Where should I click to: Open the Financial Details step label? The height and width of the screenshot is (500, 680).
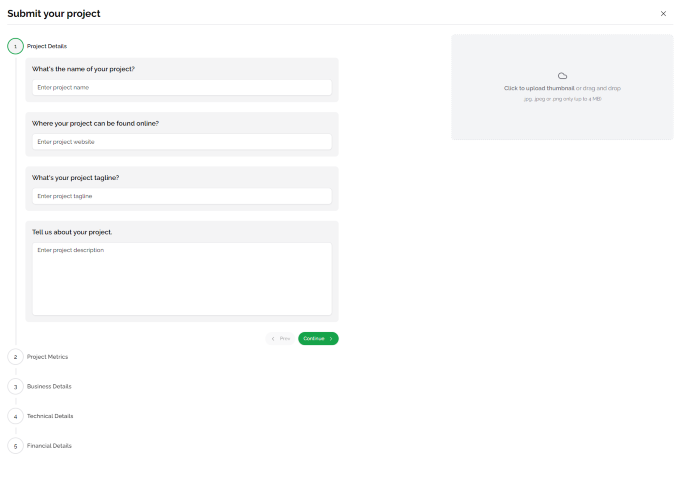point(49,446)
